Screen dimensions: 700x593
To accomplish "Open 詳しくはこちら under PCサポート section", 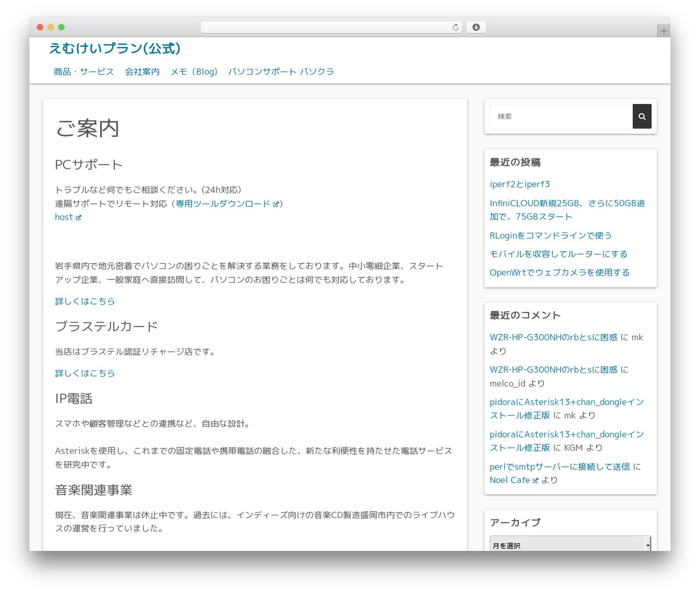I will pyautogui.click(x=85, y=301).
